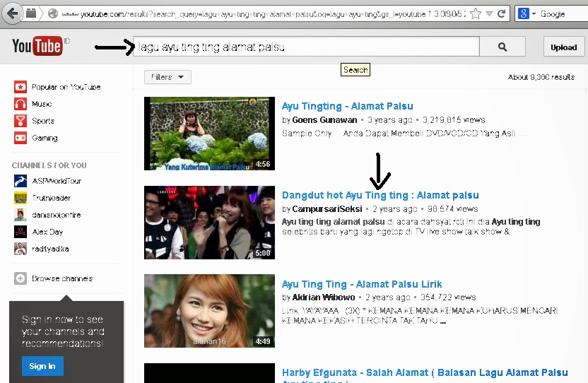The width and height of the screenshot is (588, 383).
Task: Reload the page with the refresh icon
Action: pos(501,14)
